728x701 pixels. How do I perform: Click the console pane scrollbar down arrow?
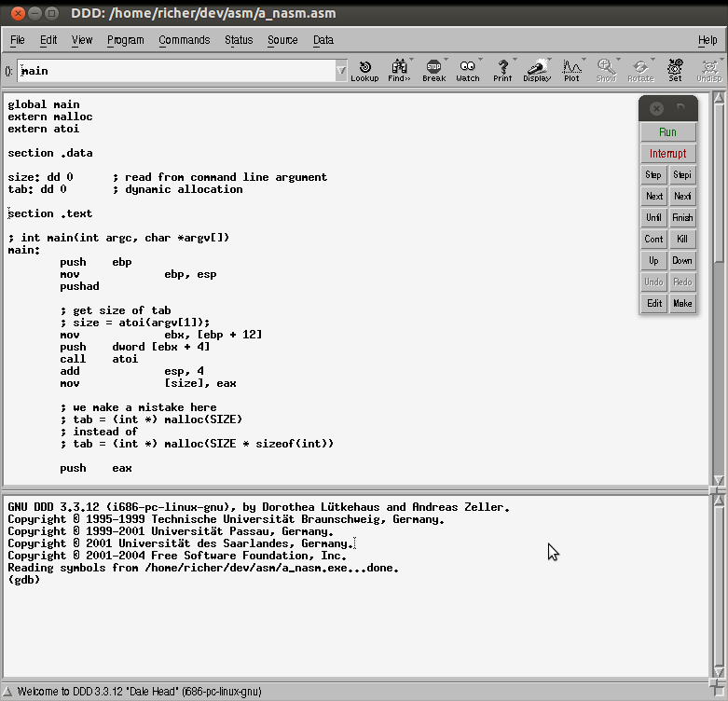click(719, 673)
